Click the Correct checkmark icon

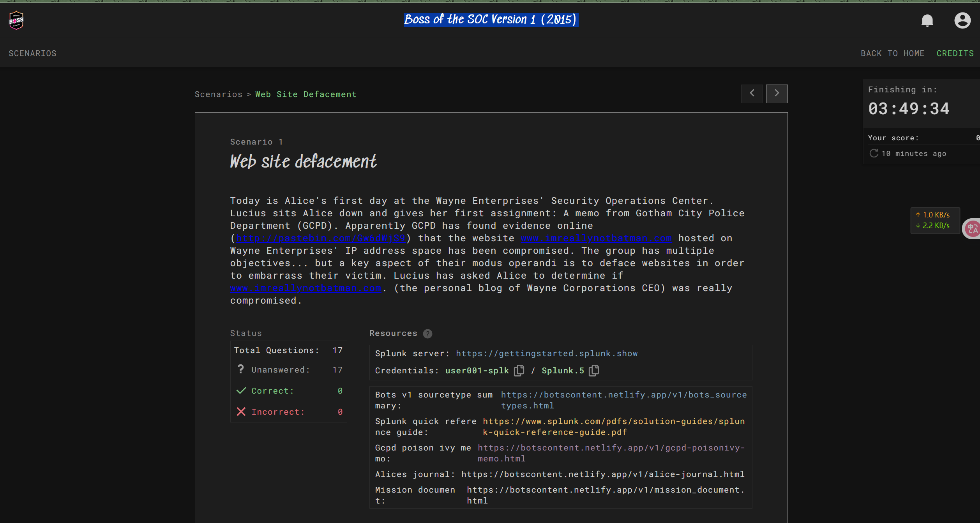click(241, 390)
